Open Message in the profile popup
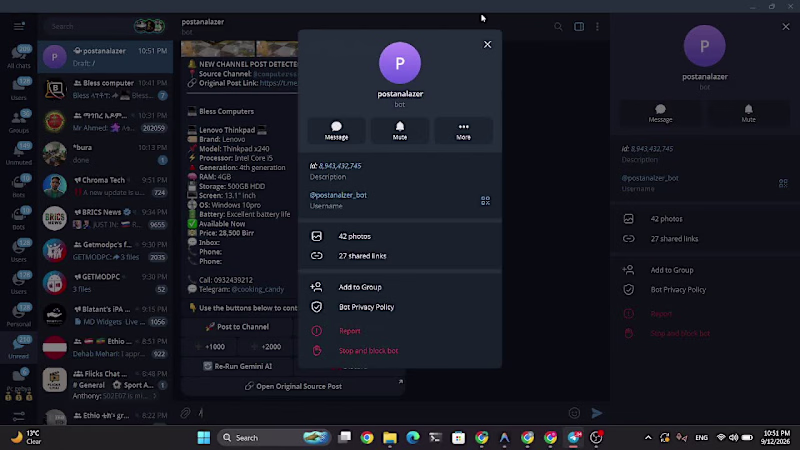This screenshot has height=450, width=800. [x=336, y=131]
